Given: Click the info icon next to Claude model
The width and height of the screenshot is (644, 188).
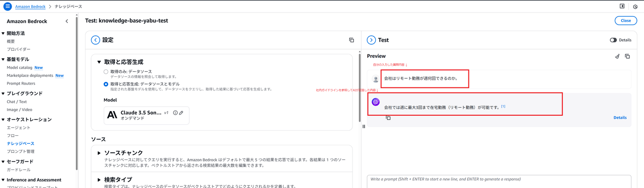Looking at the screenshot, I should 175,113.
